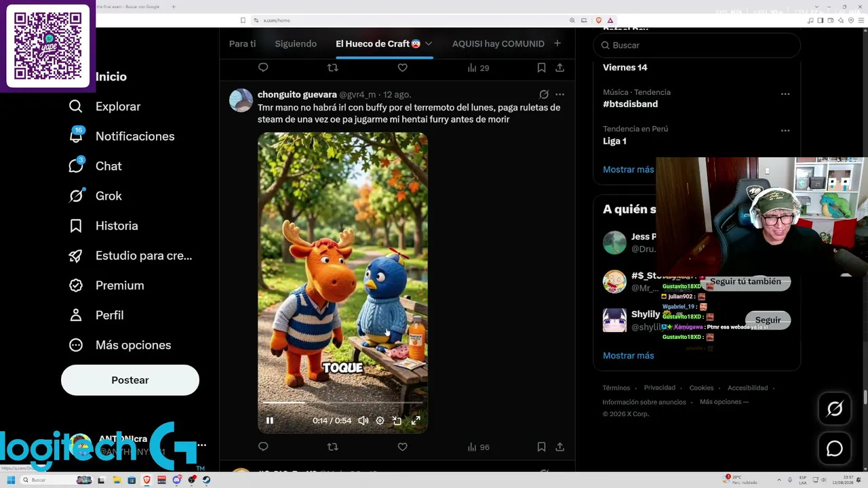Screen dimensions: 868x488
Task: Expand the El Hueco de Craft chevron
Action: (x=429, y=43)
